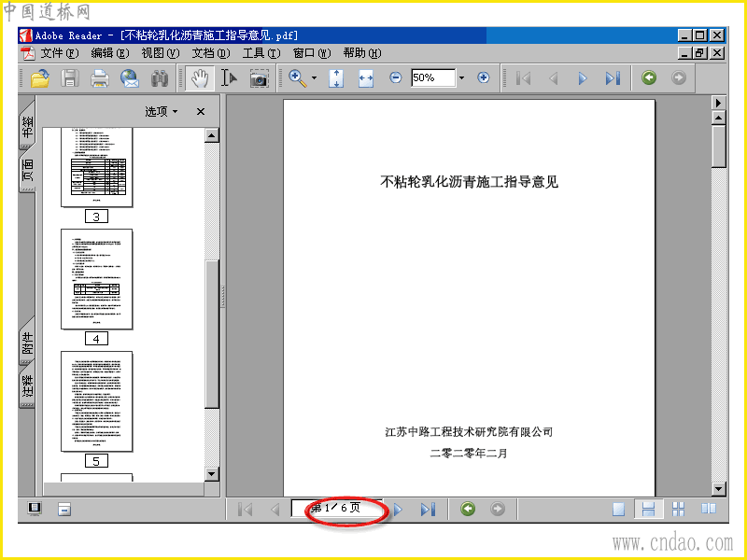Go to previous page in status bar
This screenshot has height=560, width=747.
[x=275, y=509]
